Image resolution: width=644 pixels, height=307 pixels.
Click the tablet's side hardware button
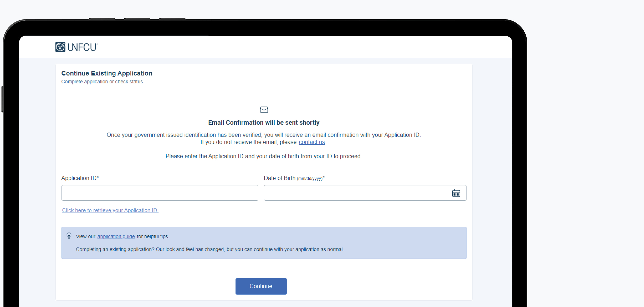[2, 99]
